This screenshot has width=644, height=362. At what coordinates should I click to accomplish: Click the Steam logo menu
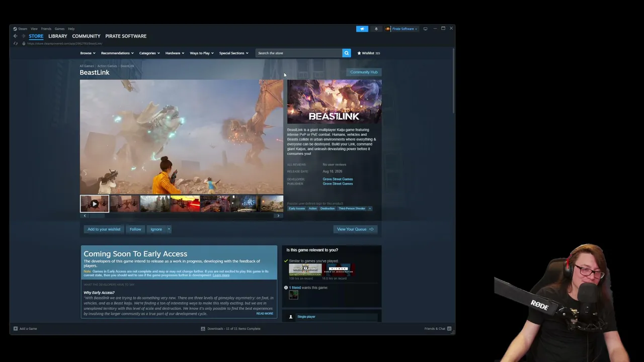tap(20, 29)
